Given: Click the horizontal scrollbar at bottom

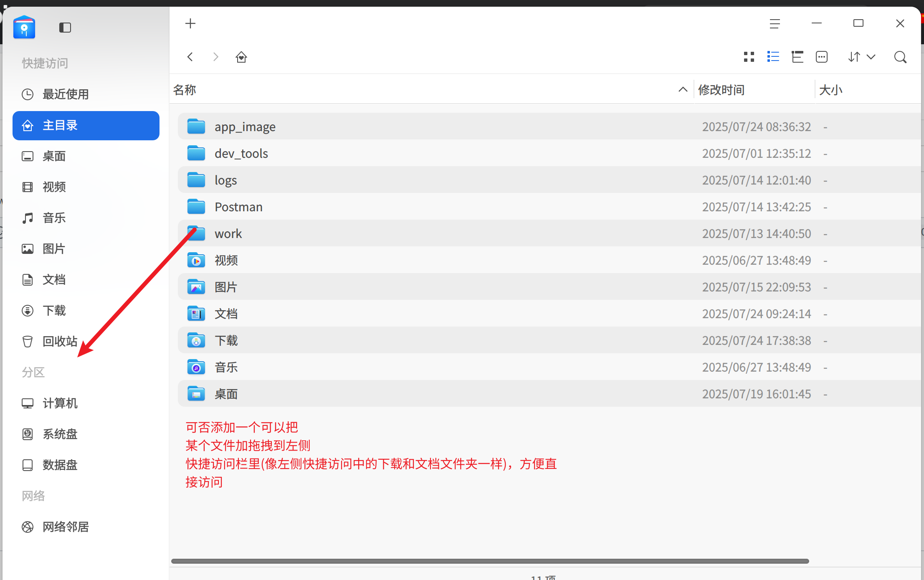Looking at the screenshot, I should click(x=490, y=561).
